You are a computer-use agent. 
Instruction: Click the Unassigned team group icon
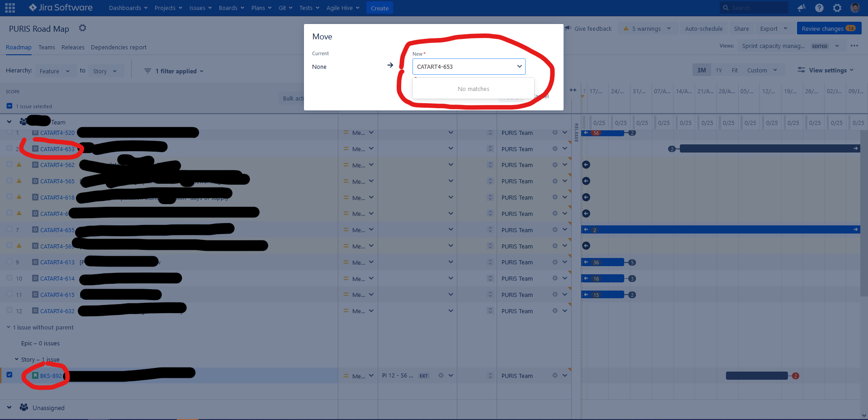pyautogui.click(x=24, y=407)
